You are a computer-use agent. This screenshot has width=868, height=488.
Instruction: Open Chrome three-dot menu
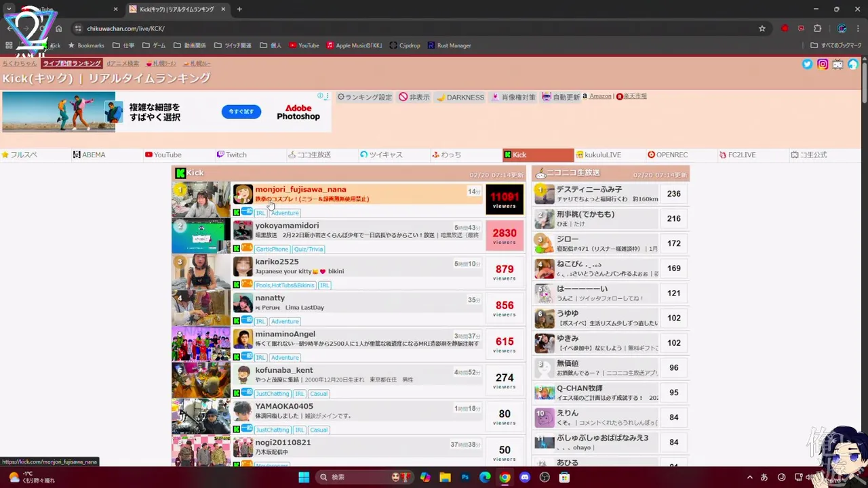(x=859, y=28)
